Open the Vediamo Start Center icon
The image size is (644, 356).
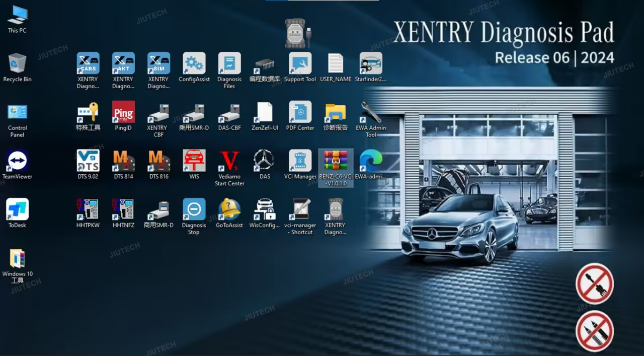(x=229, y=161)
